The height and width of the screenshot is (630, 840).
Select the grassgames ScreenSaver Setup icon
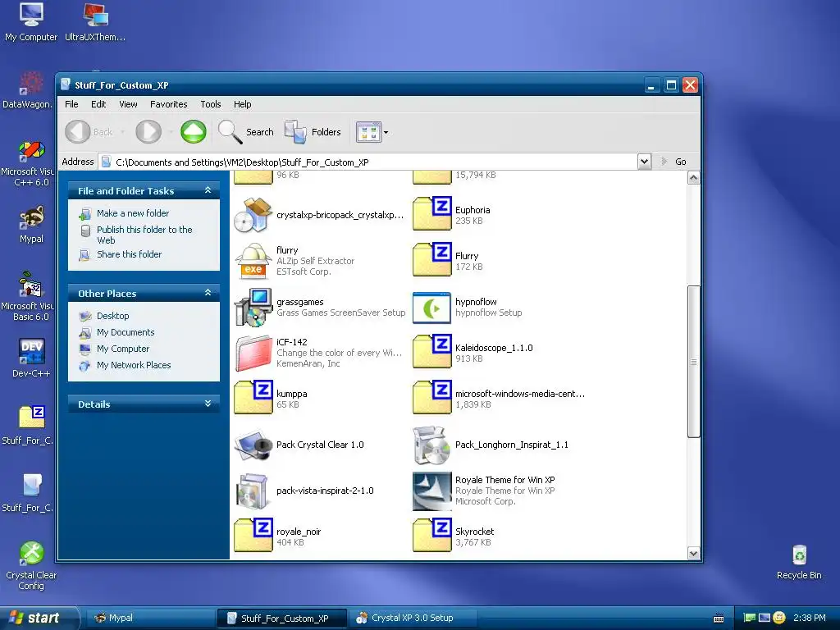[x=253, y=308]
